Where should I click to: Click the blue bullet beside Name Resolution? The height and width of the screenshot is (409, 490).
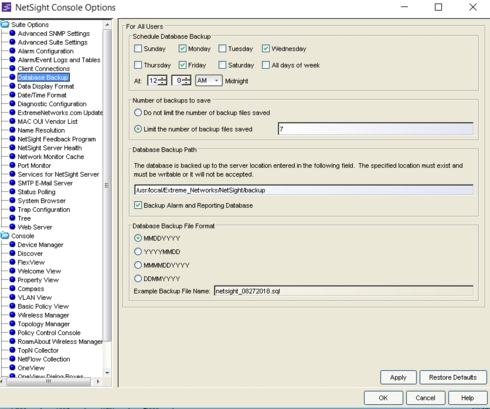pyautogui.click(x=12, y=130)
